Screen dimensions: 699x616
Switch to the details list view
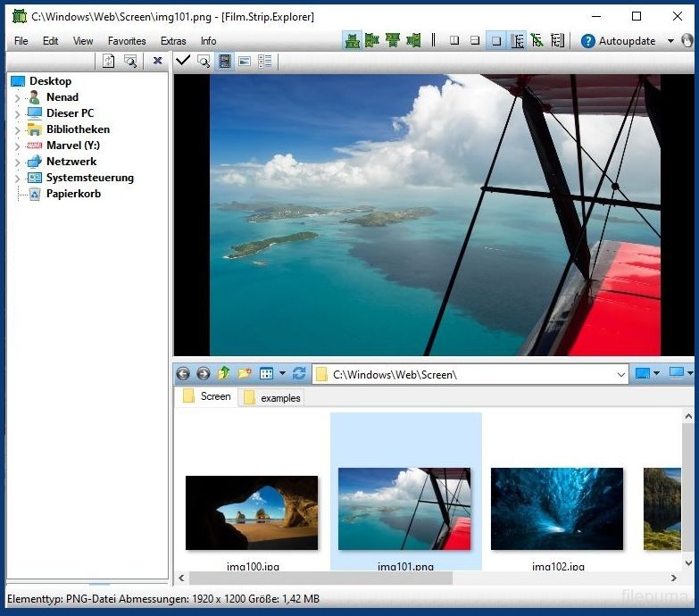tap(265, 61)
